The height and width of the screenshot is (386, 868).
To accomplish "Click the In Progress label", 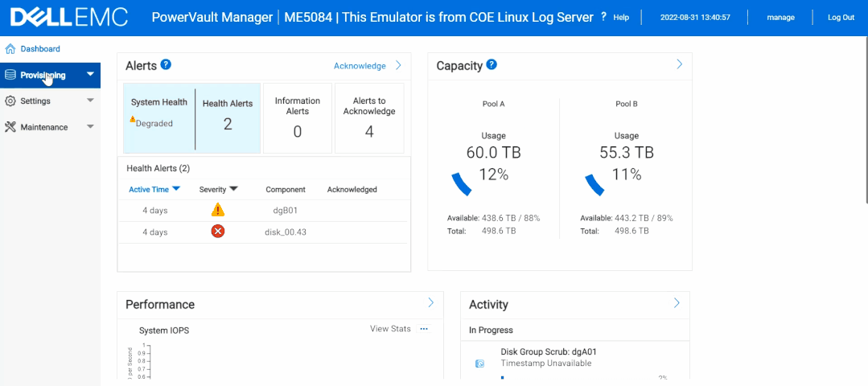I will point(491,331).
